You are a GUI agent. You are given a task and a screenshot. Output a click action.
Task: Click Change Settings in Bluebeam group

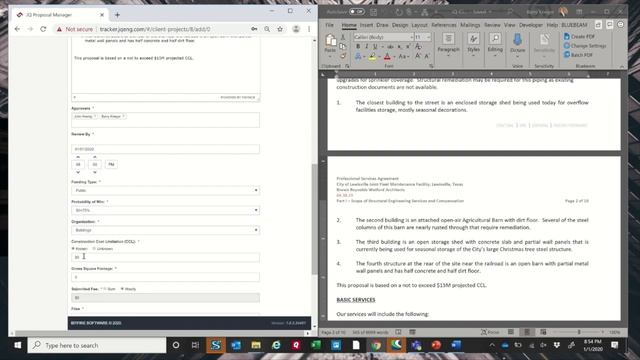tap(585, 46)
